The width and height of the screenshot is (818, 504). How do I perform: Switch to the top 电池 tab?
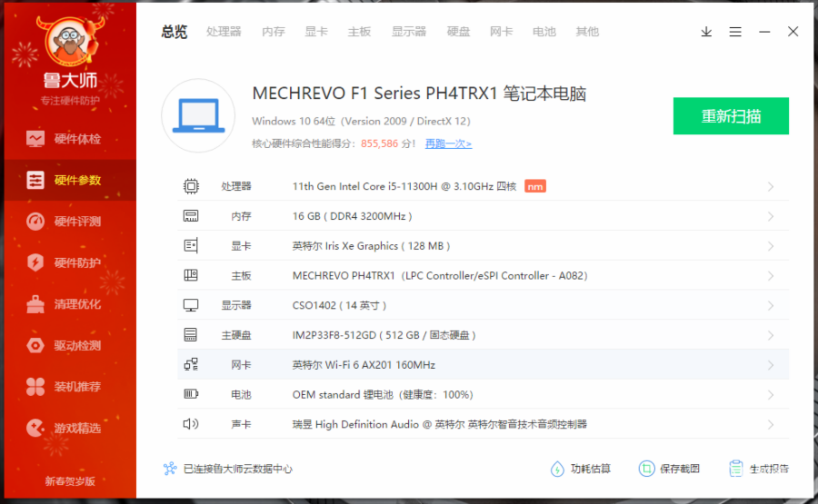click(x=544, y=32)
